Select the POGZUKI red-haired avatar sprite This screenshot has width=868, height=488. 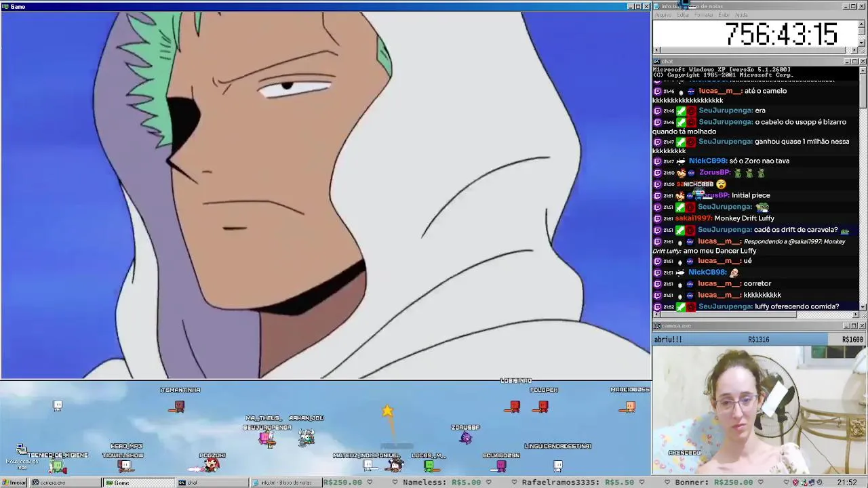click(x=212, y=465)
